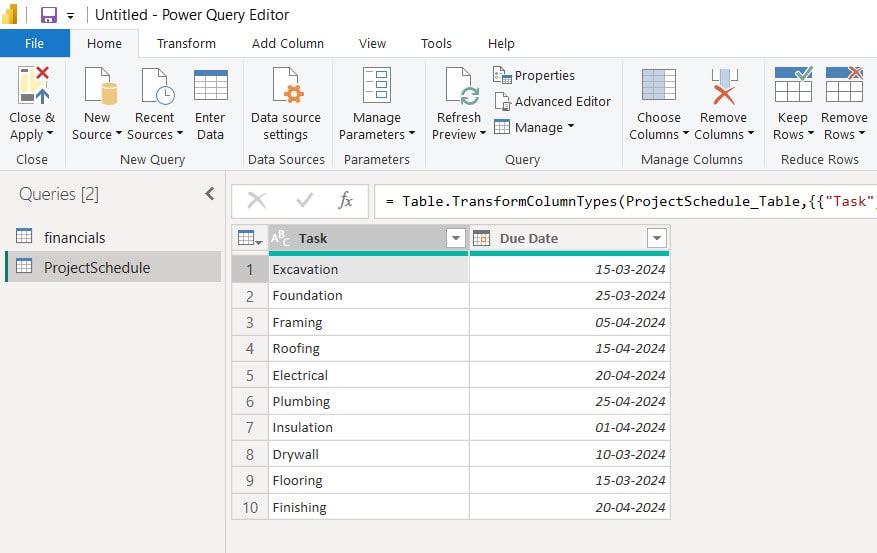The width and height of the screenshot is (877, 553).
Task: Click the 10-03-2024 date cell
Action: pos(569,455)
